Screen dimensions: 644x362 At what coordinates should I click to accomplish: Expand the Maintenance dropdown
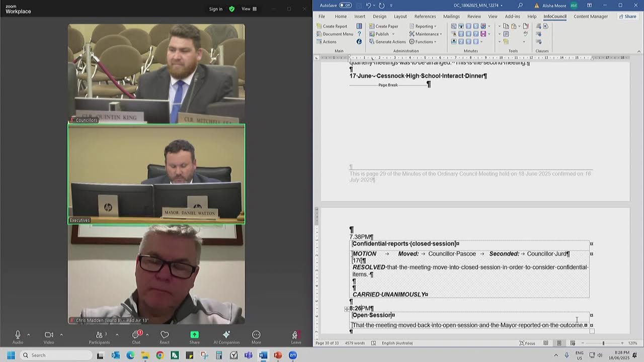pyautogui.click(x=426, y=34)
